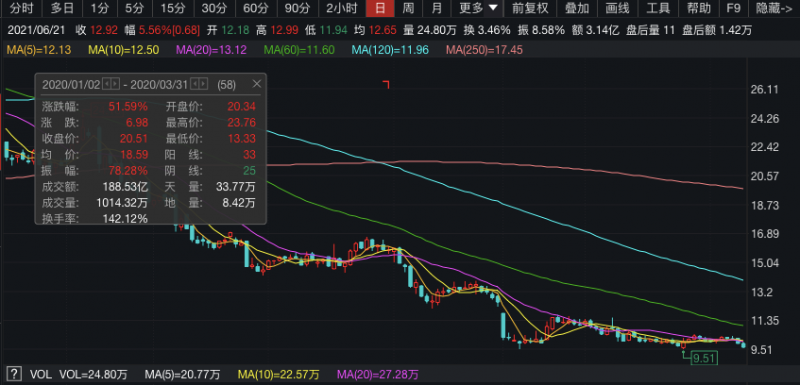The image size is (800, 385).
Task: Collapse panel with 隐藏-> button
Action: click(774, 8)
